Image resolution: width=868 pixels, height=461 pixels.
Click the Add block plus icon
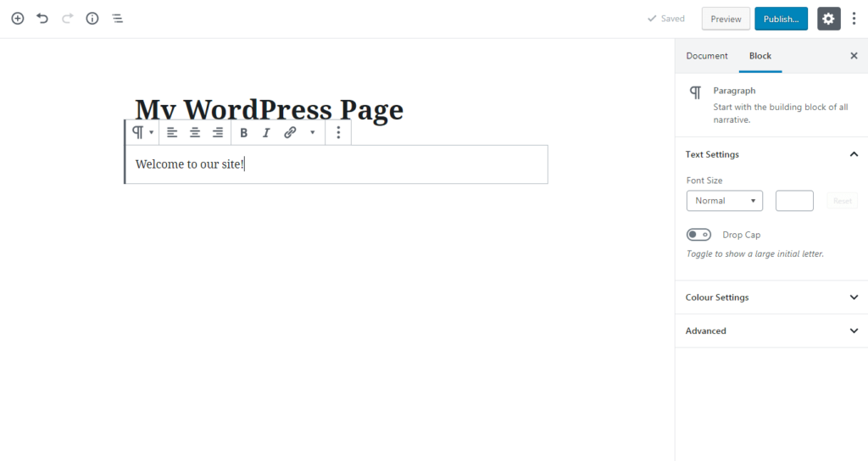pyautogui.click(x=18, y=19)
